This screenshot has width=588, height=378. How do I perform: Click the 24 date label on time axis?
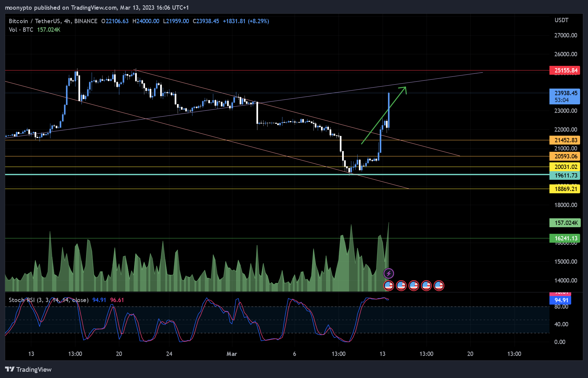(169, 354)
